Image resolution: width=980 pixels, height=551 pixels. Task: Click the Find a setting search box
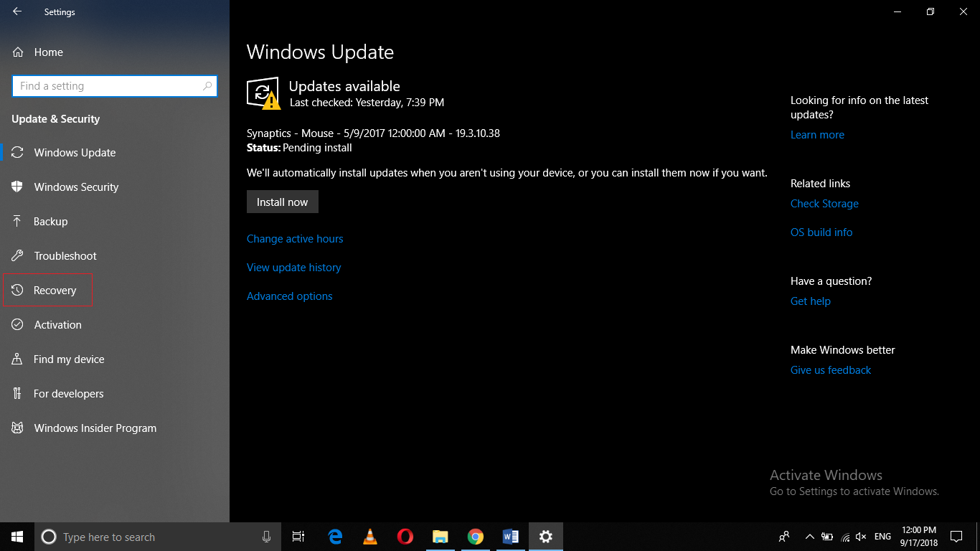(115, 85)
